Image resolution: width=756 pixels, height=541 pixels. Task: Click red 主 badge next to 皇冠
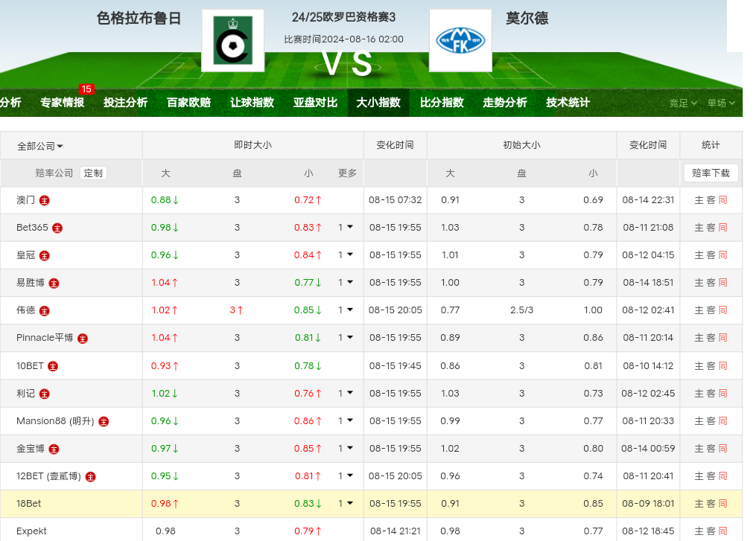tap(45, 255)
